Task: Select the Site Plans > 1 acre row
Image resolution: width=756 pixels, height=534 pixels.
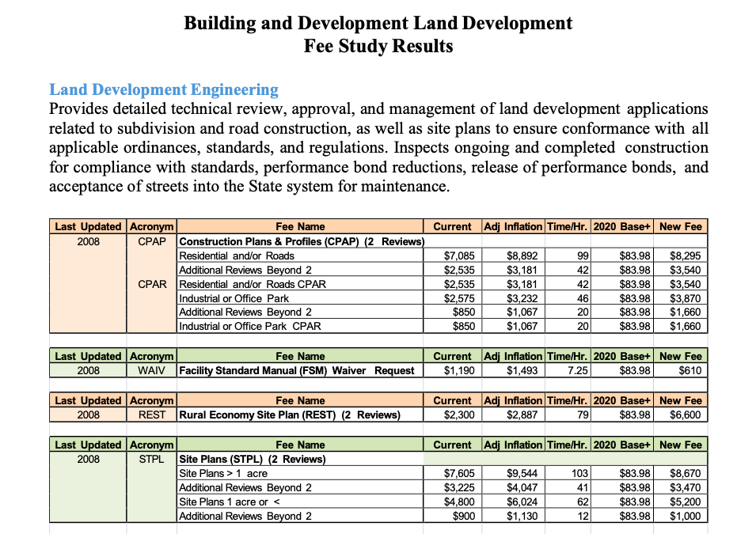Action: point(223,473)
